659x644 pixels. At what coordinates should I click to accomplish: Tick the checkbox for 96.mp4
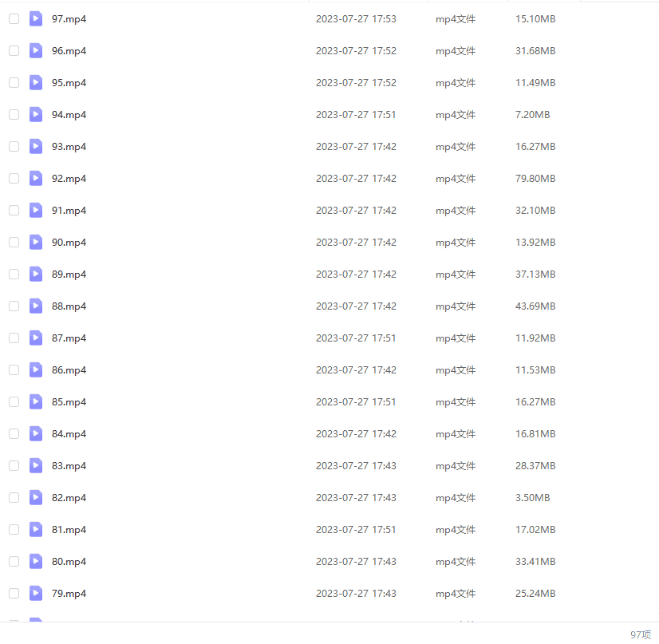click(x=14, y=51)
